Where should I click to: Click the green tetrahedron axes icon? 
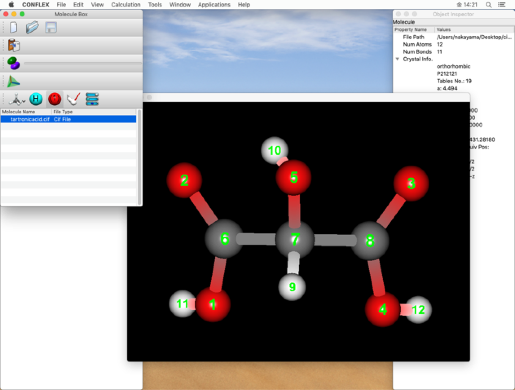pos(14,81)
